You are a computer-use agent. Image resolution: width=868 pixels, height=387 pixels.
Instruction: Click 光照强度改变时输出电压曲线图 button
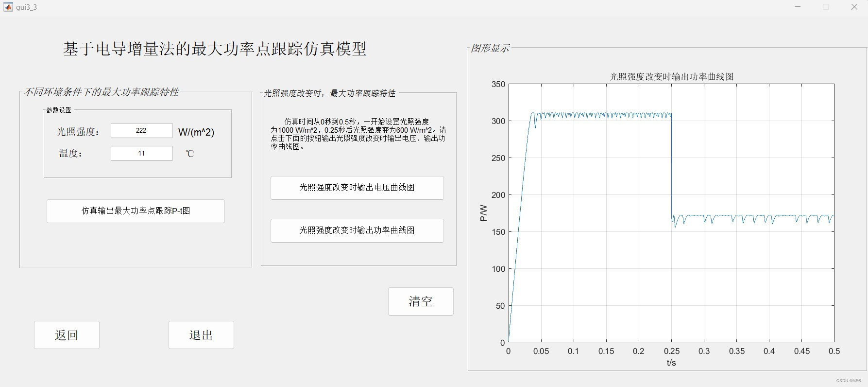357,188
